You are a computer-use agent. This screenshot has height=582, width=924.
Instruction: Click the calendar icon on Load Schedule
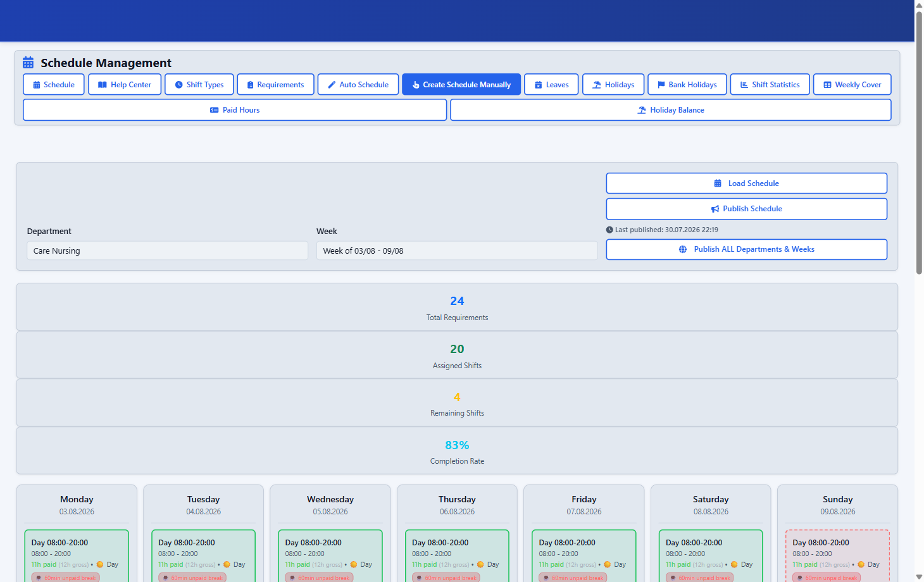(718, 183)
